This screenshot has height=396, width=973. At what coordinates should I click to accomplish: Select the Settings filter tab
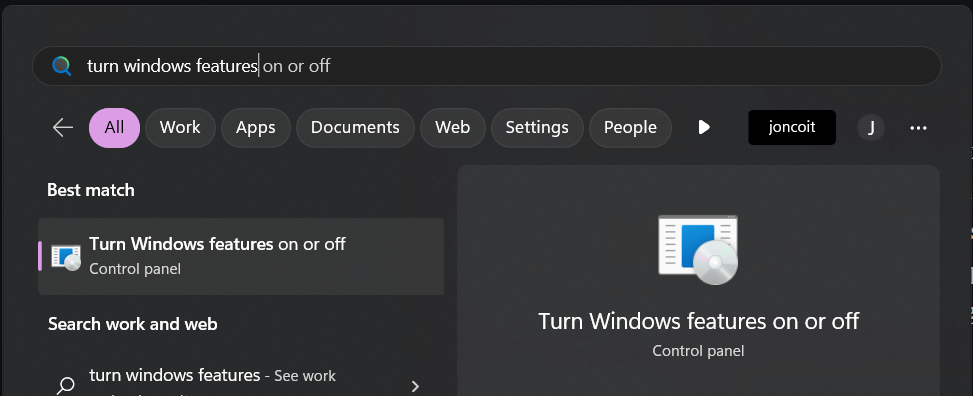[x=537, y=128]
